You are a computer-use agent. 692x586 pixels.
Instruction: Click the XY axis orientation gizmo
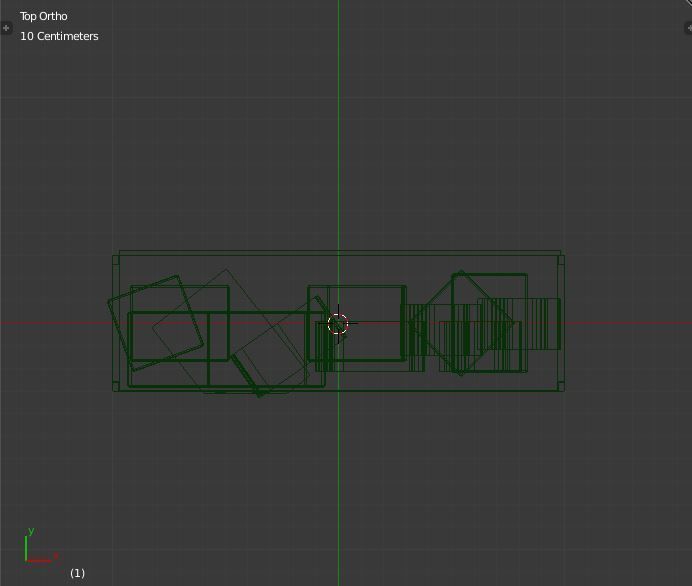[41, 546]
